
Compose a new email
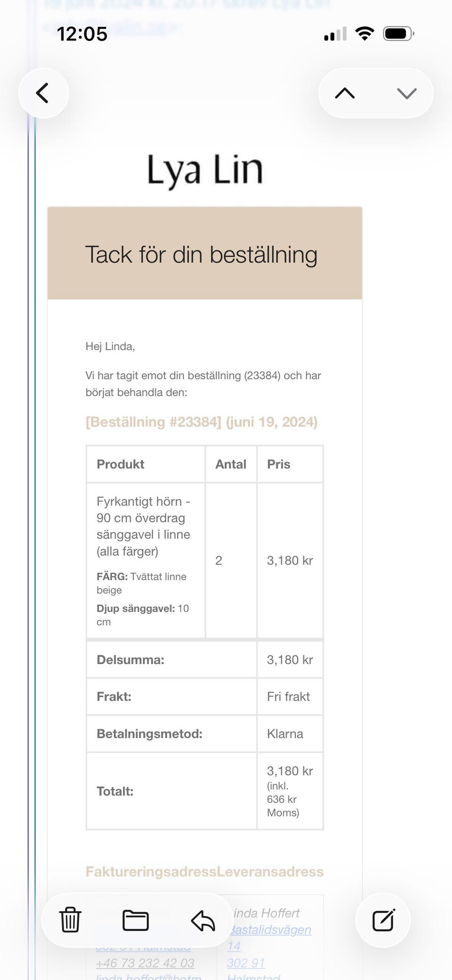(383, 919)
